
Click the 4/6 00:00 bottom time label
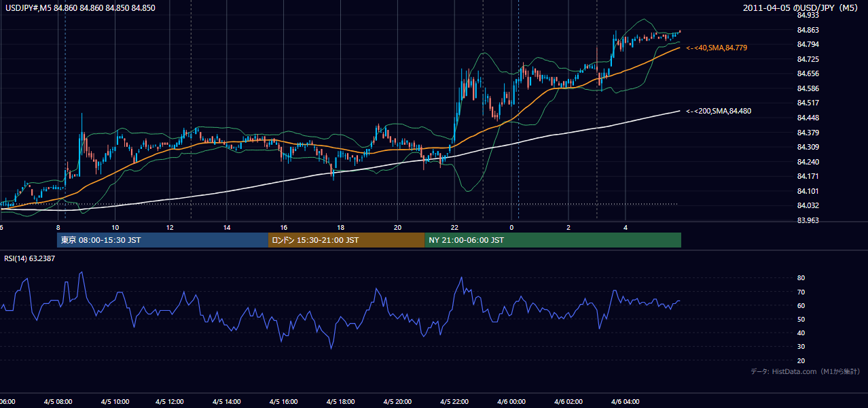tap(511, 402)
